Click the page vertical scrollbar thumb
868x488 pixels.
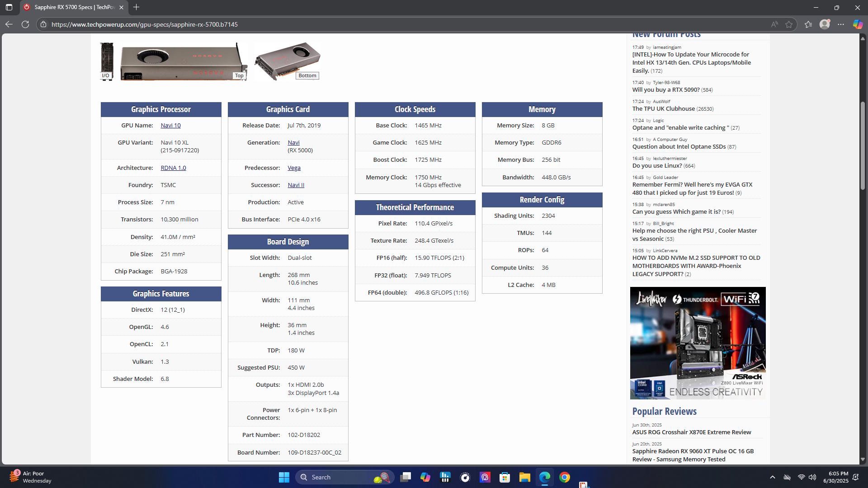pyautogui.click(x=863, y=145)
